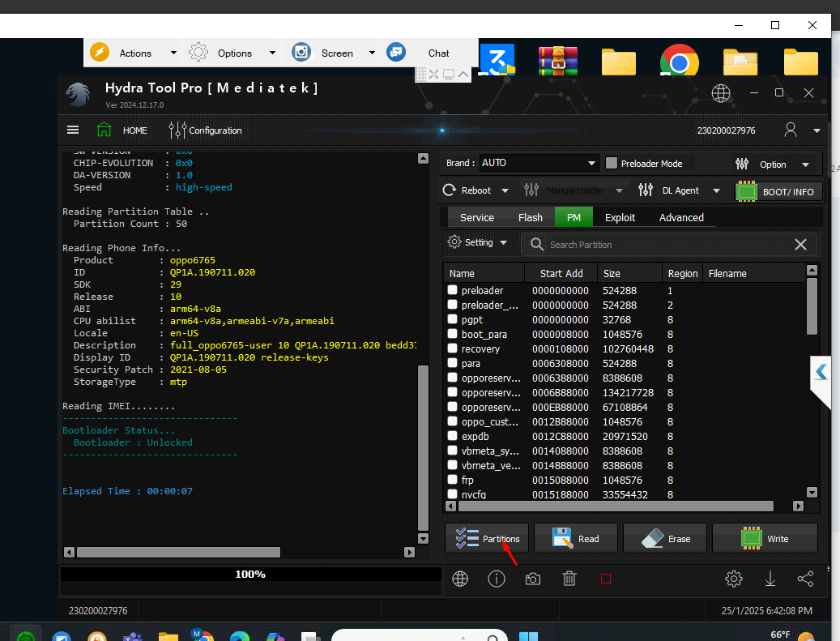
Task: Click the Option sliders icon
Action: click(742, 164)
